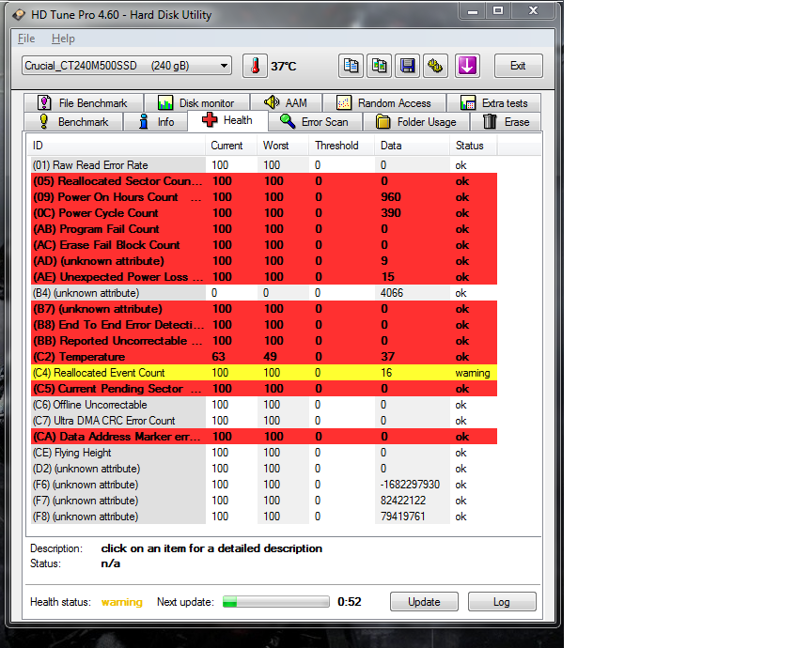Select the Reported Uncorrectable row
The height and width of the screenshot is (648, 812).
pos(264,341)
